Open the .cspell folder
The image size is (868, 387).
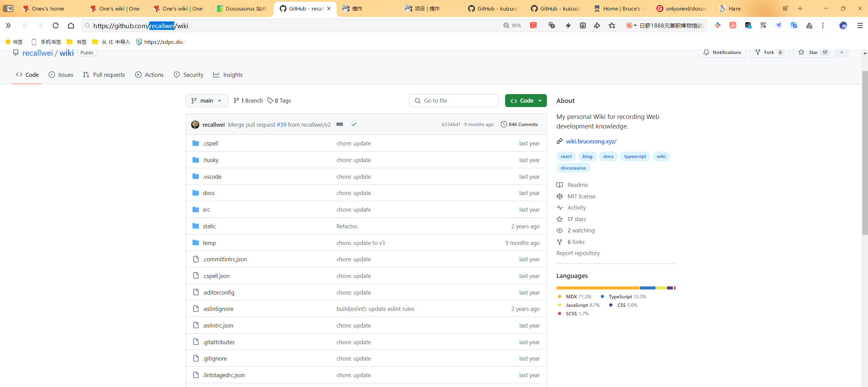210,143
